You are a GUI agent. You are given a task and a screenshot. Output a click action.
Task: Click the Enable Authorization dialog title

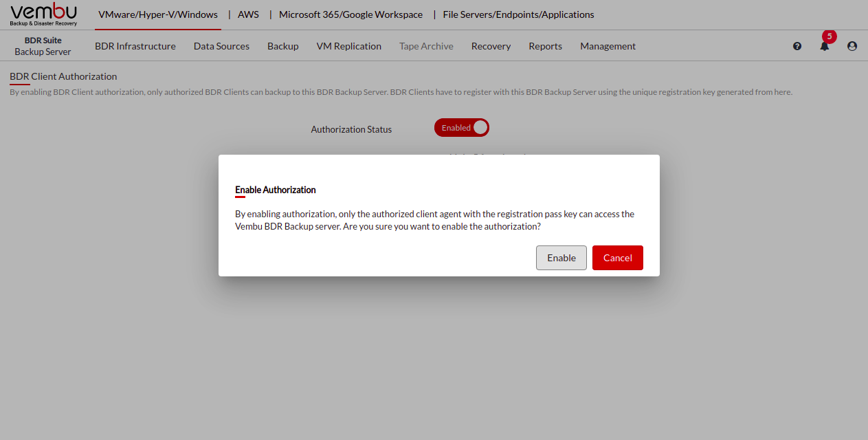[x=276, y=190]
